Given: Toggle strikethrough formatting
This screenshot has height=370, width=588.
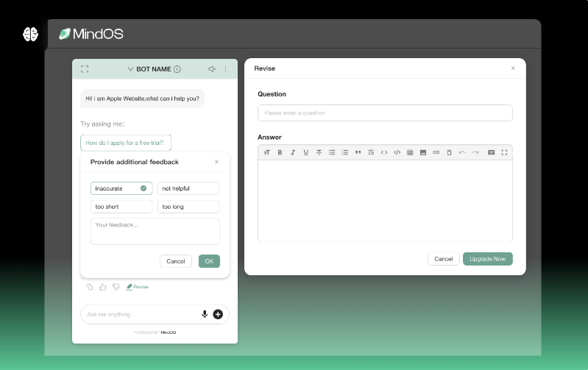Looking at the screenshot, I should tap(319, 152).
